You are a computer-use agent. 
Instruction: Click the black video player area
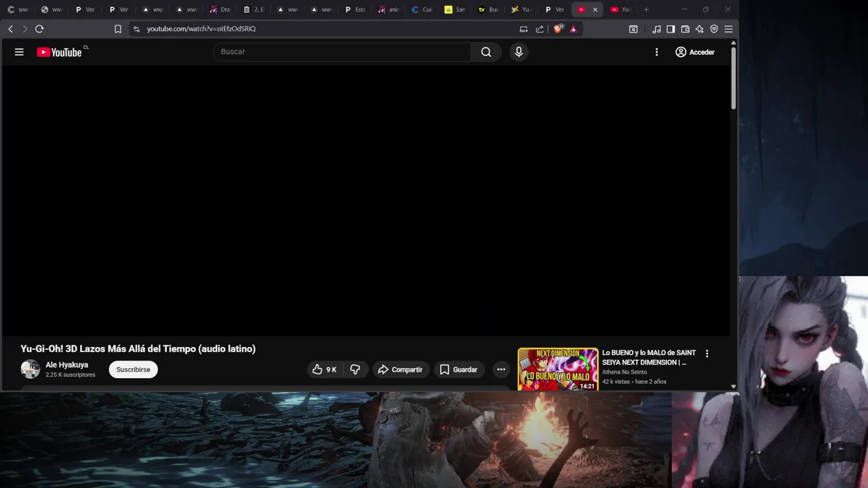pos(365,200)
